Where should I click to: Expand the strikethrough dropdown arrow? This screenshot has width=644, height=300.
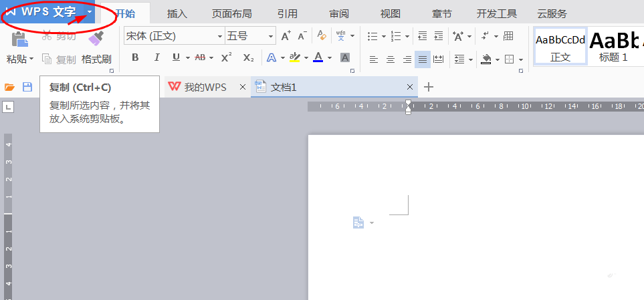coord(211,58)
